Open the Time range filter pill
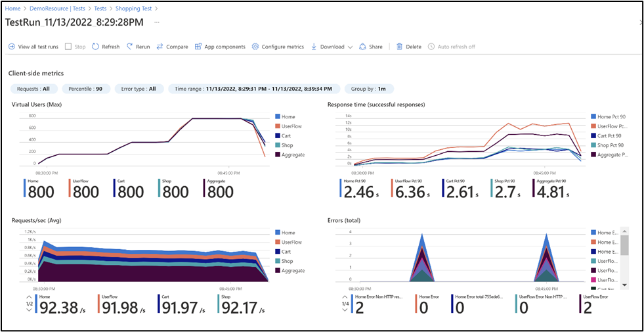The width and height of the screenshot is (644, 332). pos(254,89)
